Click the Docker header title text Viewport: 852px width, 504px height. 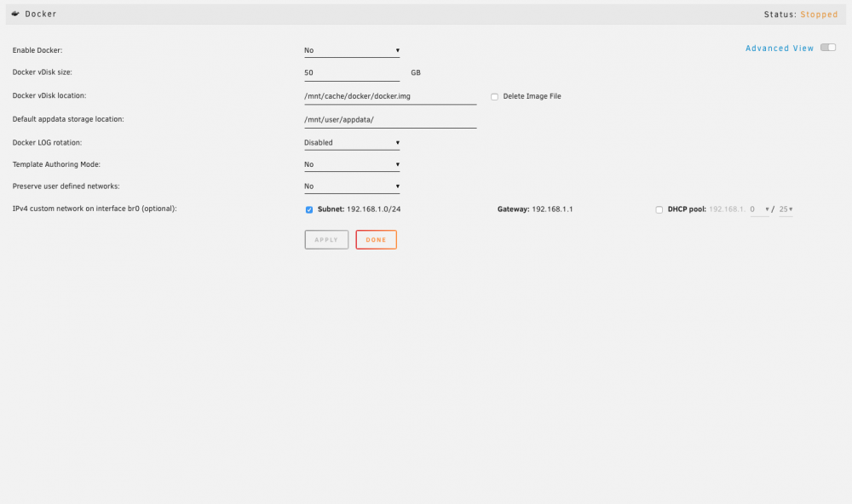41,14
